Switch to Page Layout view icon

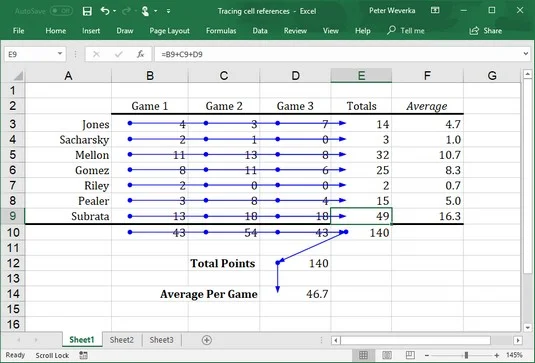point(387,355)
